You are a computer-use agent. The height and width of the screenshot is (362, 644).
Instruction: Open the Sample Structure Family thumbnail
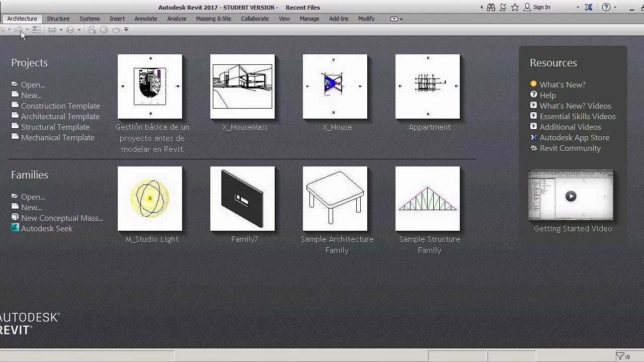tap(428, 199)
